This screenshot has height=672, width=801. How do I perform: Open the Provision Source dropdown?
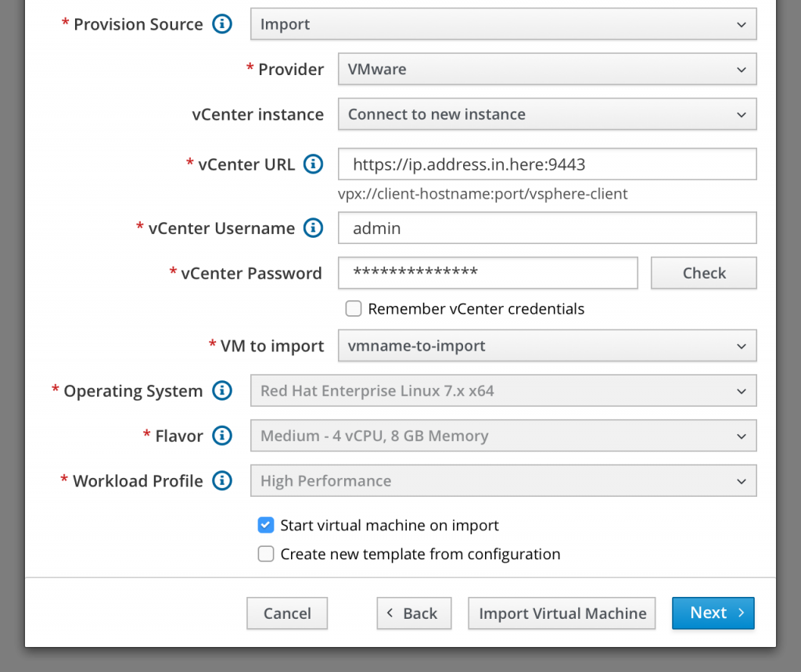(x=503, y=24)
